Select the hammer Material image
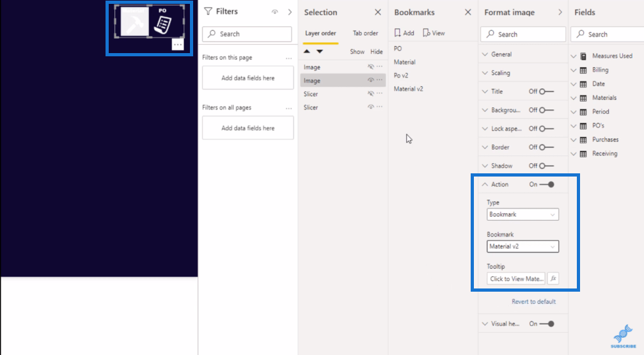644x355 pixels. [134, 22]
